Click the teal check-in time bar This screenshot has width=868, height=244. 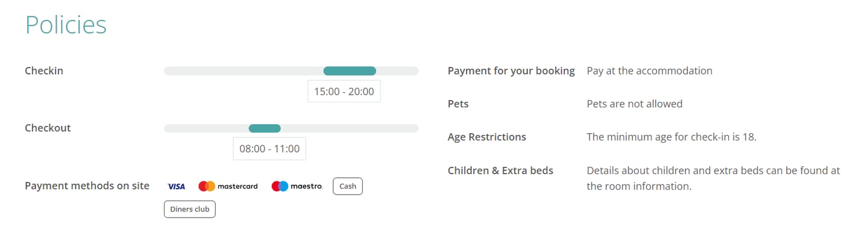click(x=350, y=71)
